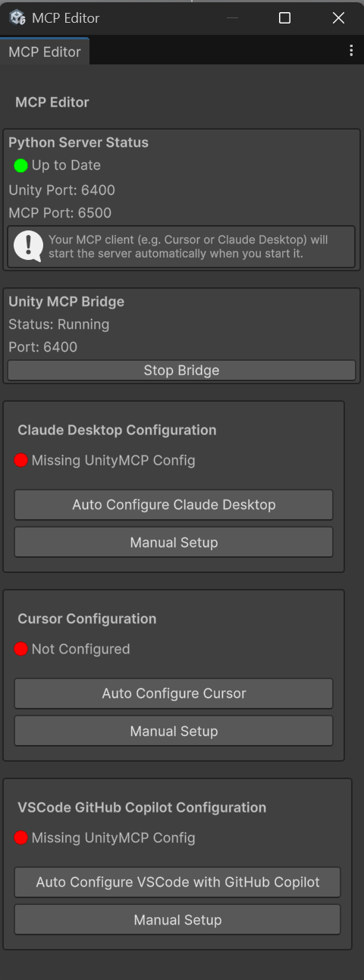
Task: Maximize the MCP Editor window
Action: tap(284, 17)
